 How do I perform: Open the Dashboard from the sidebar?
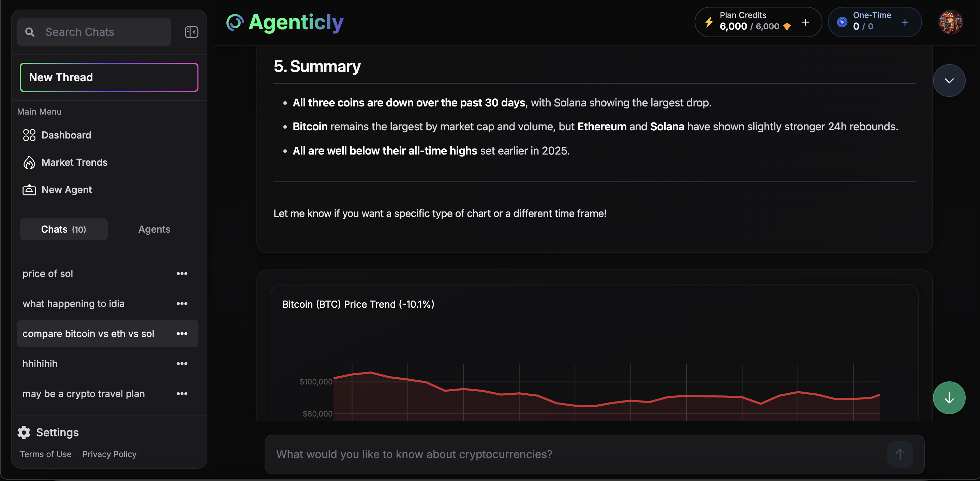(66, 135)
